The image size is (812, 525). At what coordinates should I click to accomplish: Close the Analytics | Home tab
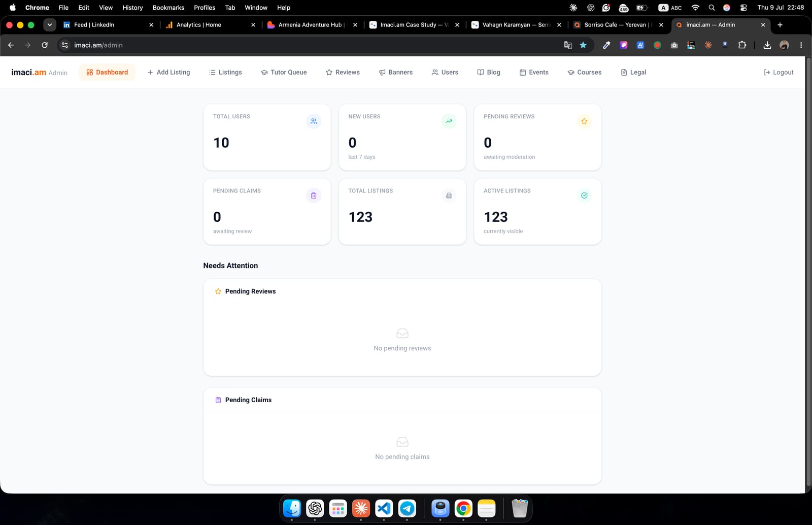(253, 25)
